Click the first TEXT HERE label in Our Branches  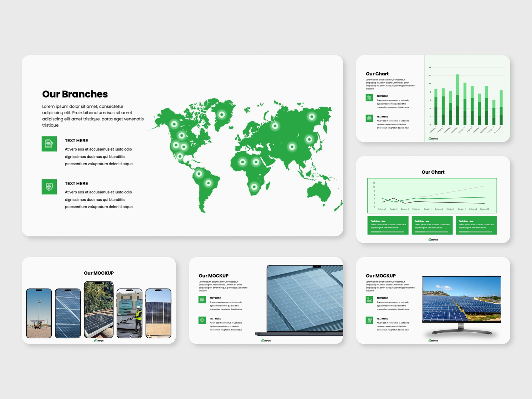coord(76,141)
